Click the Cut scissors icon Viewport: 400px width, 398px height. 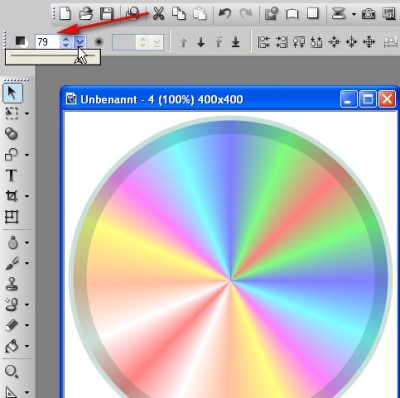158,14
